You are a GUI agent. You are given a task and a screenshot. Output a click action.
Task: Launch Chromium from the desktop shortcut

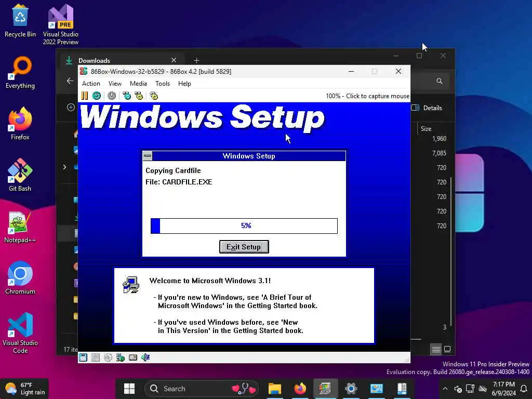20,278
